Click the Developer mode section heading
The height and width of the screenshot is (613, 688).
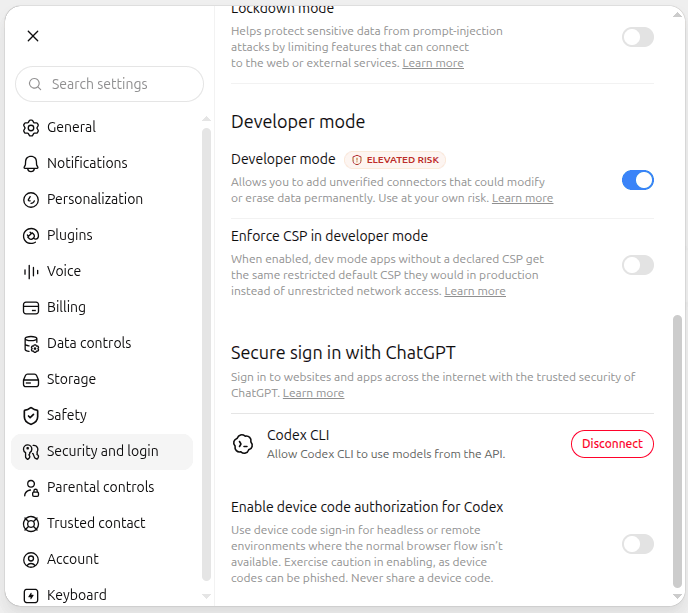298,122
